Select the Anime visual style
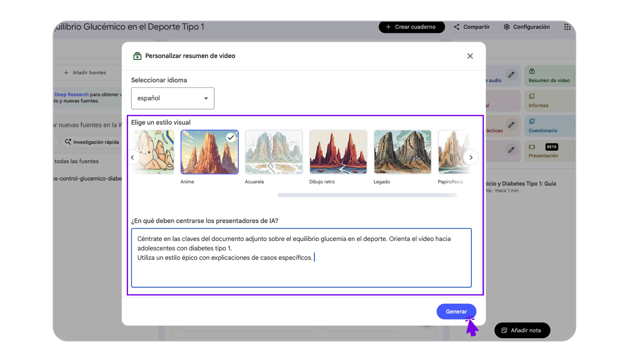Viewport: 644px width, 362px height. coord(210,152)
